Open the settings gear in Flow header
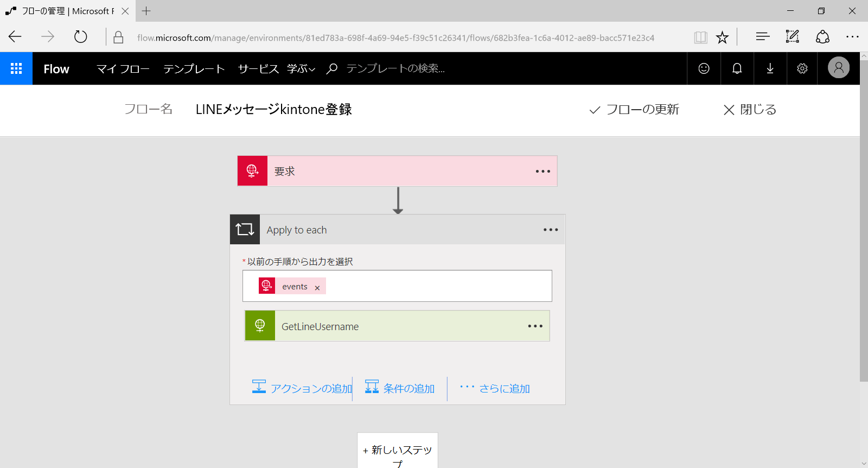 click(x=802, y=68)
